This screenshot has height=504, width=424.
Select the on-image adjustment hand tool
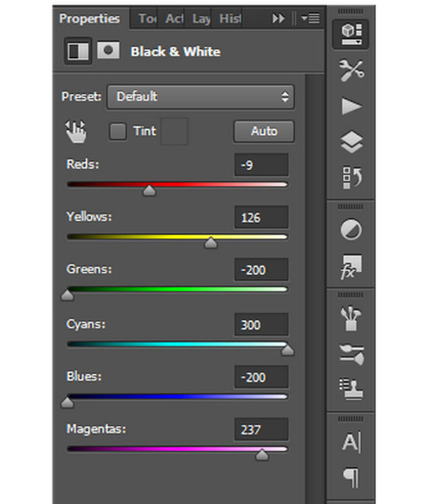tap(76, 131)
